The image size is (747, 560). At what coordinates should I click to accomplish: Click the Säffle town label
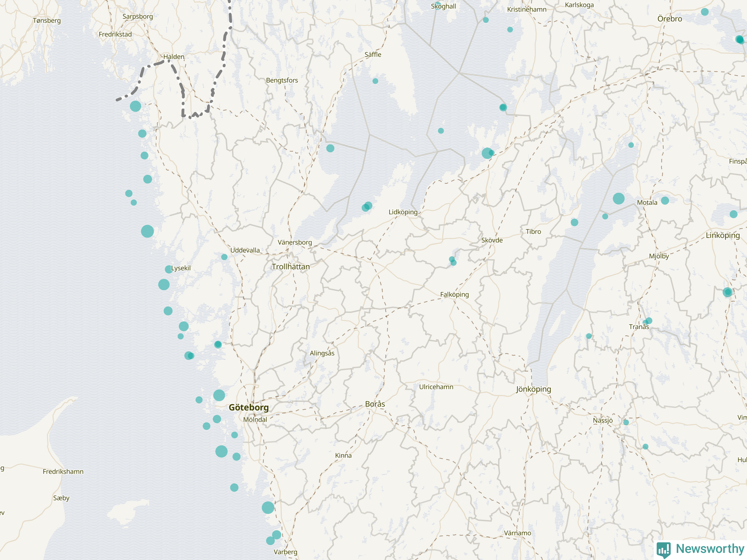(373, 54)
